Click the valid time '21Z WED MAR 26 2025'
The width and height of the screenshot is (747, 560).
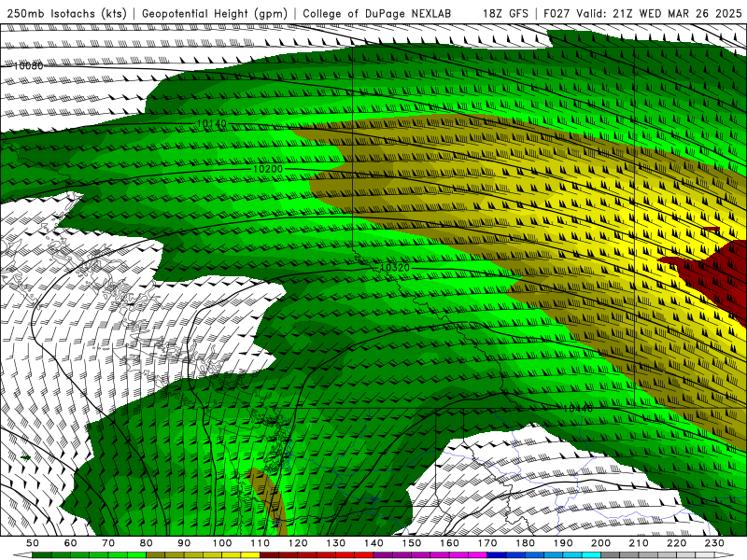(678, 14)
